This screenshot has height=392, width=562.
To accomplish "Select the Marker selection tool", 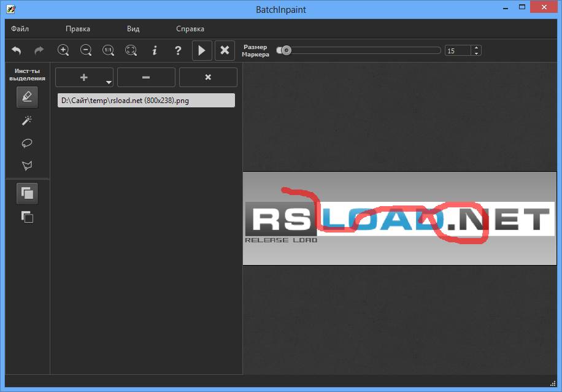I will [x=27, y=97].
